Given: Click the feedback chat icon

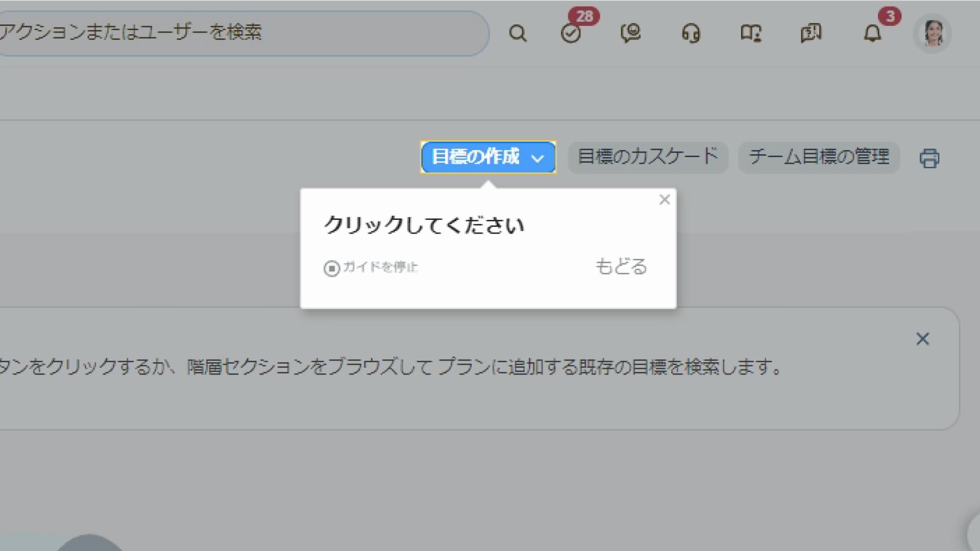Looking at the screenshot, I should (811, 34).
